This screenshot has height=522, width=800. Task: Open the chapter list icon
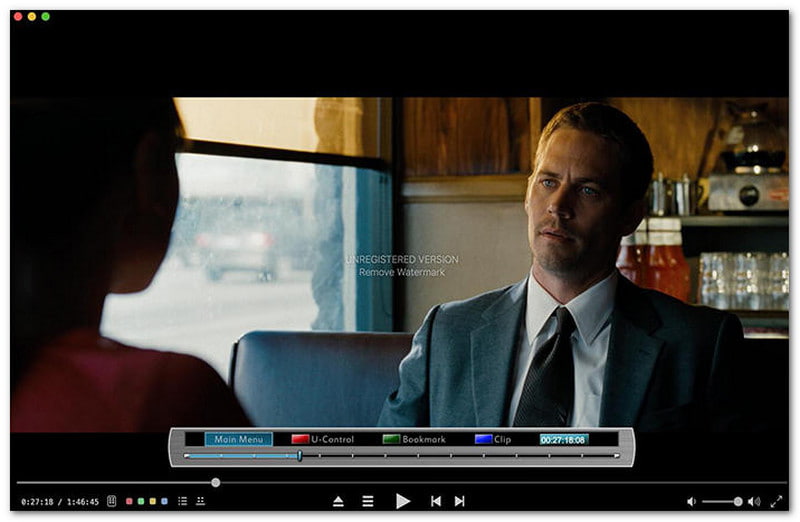(x=182, y=501)
